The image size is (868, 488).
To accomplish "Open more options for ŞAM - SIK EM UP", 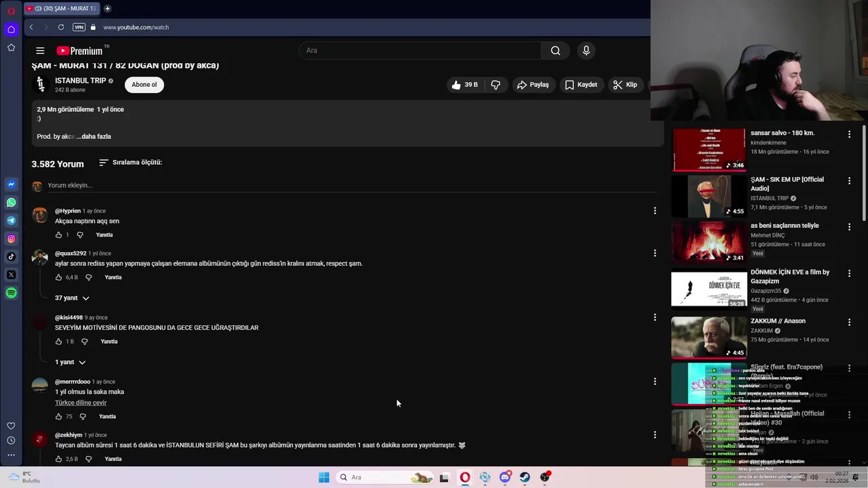I will pos(849,181).
